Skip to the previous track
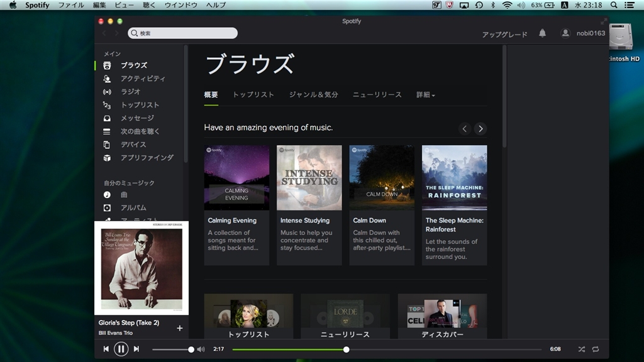 [x=106, y=349]
